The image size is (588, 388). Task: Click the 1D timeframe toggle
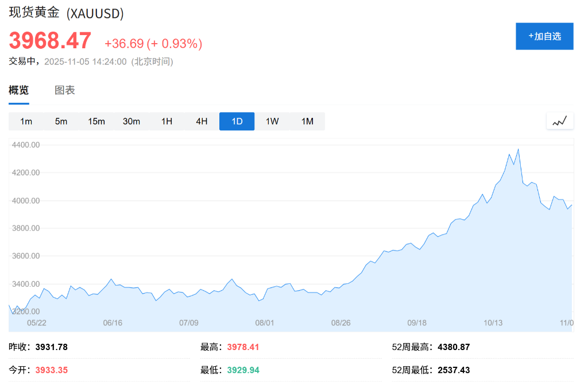pos(237,121)
